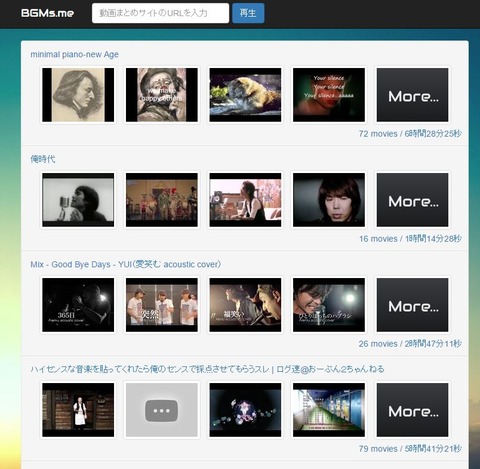Open the minimal piano-new Age playlist title
The image size is (480, 469).
(74, 54)
